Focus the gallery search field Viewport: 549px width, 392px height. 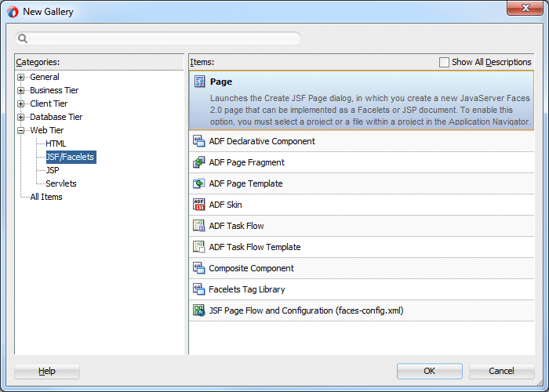coord(158,38)
